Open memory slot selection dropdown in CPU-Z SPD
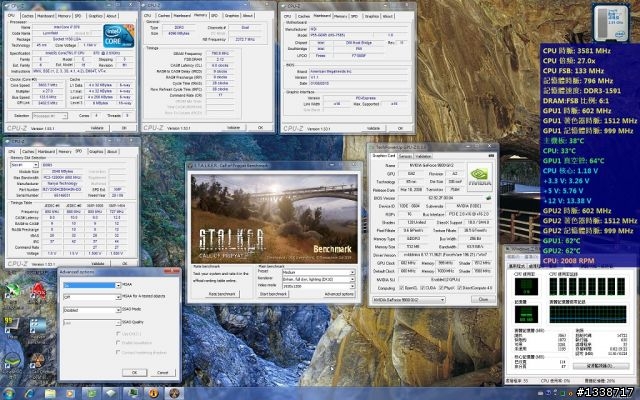 pyautogui.click(x=24, y=165)
